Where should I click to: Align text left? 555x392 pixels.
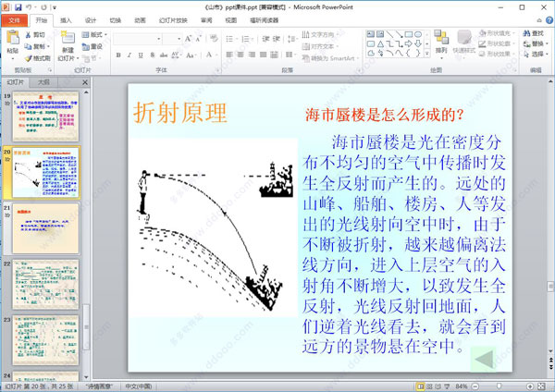click(x=229, y=55)
